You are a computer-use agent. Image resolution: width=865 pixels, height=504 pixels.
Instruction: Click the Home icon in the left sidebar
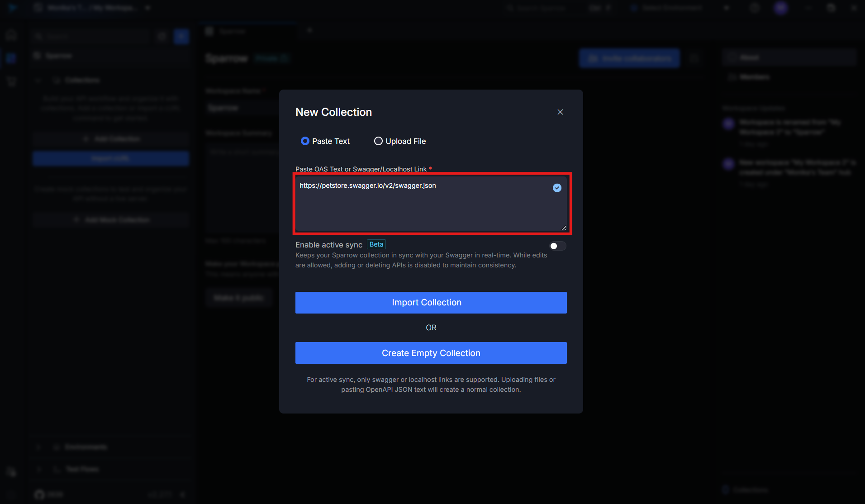(x=11, y=35)
